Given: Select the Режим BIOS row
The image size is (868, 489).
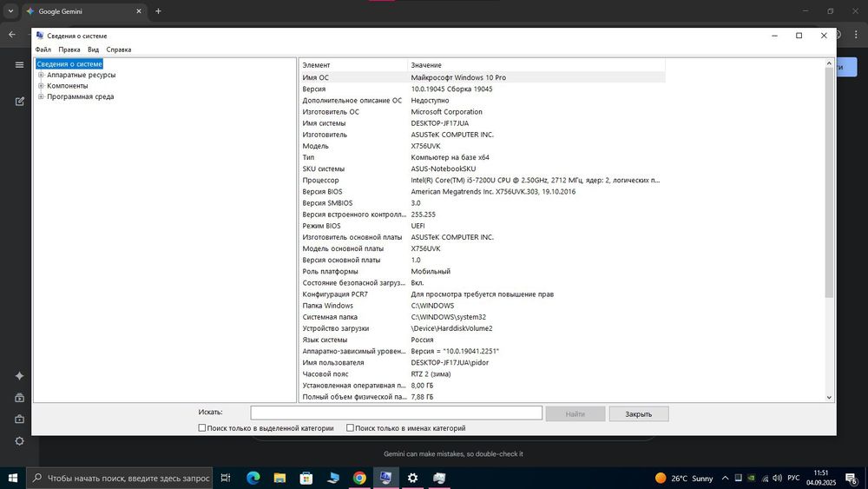Looking at the screenshot, I should pyautogui.click(x=482, y=226).
